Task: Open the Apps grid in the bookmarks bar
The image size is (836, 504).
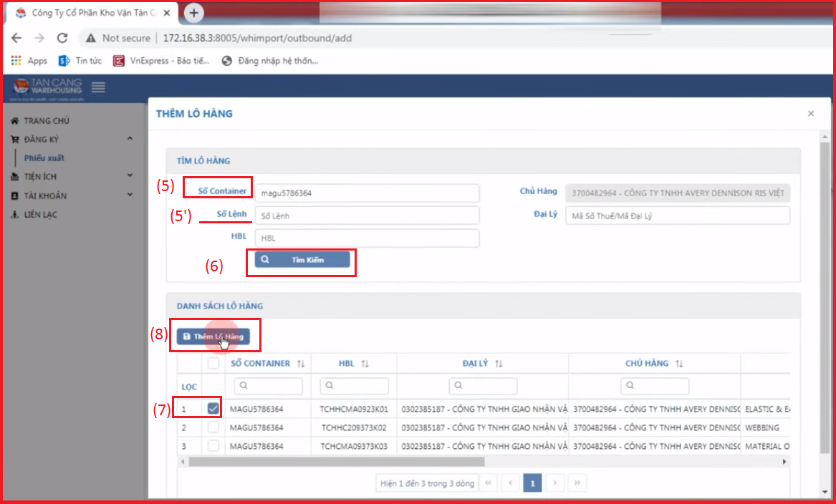Action: click(x=29, y=61)
